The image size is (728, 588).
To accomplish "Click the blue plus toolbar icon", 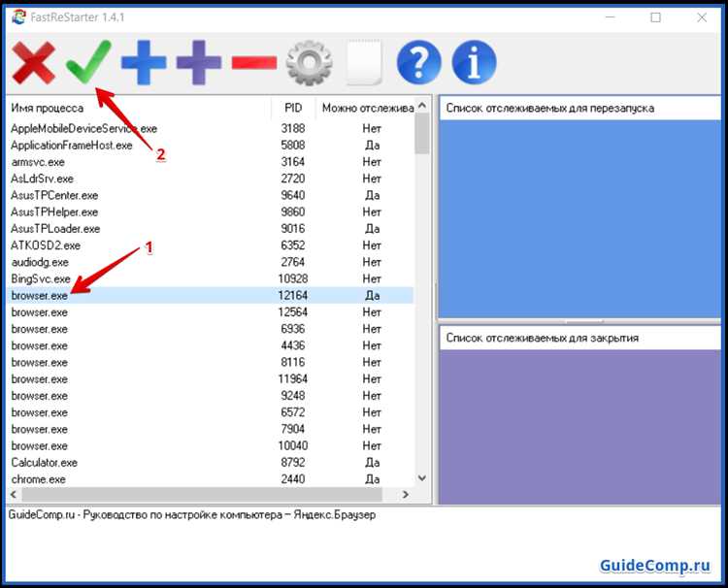I will 144,64.
